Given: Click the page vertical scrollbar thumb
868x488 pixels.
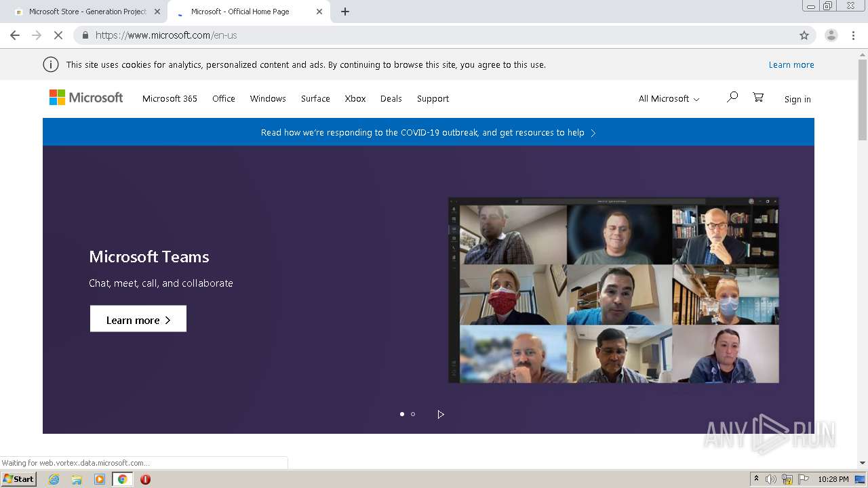Looking at the screenshot, I should pyautogui.click(x=862, y=99).
